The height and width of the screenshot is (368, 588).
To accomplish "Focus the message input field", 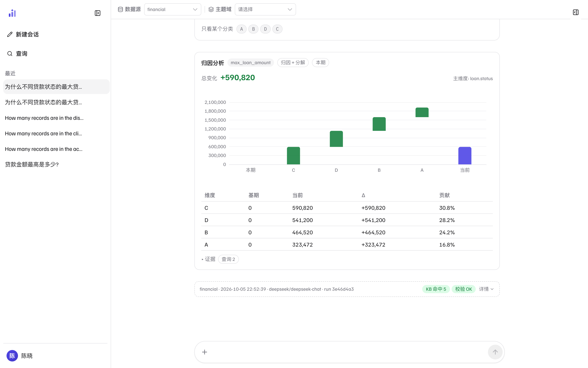I will tap(347, 352).
